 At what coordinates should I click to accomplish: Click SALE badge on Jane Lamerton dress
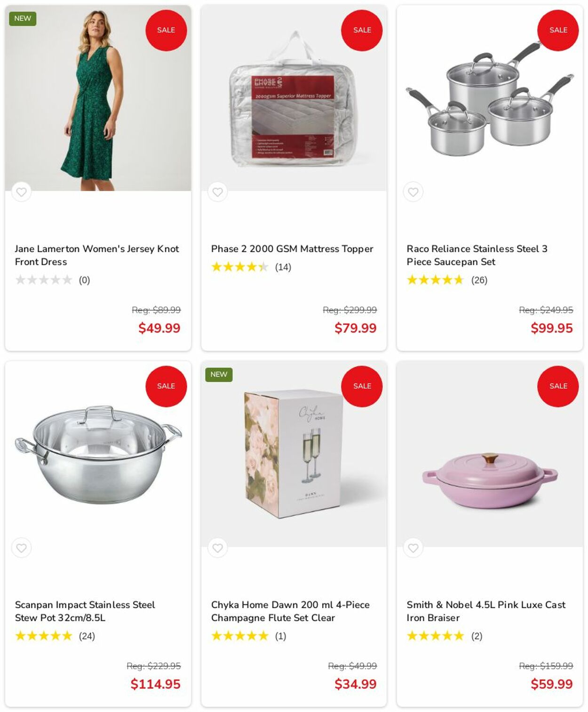coord(166,30)
